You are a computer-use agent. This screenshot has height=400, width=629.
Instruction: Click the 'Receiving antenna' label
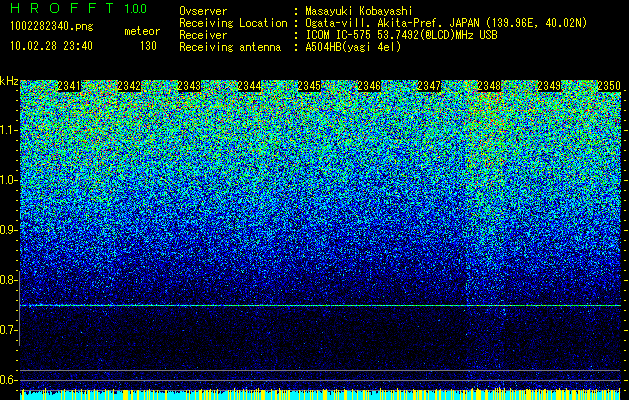230,47
